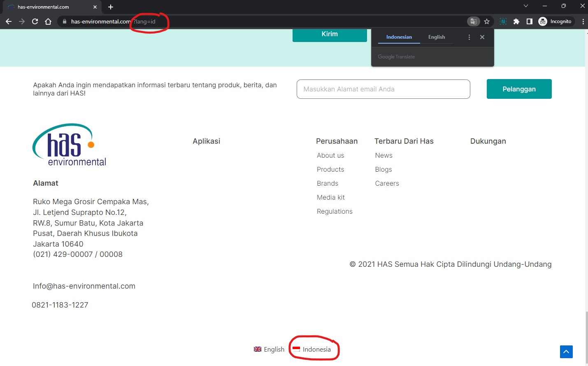Bookmark this page with star icon

coord(487,21)
